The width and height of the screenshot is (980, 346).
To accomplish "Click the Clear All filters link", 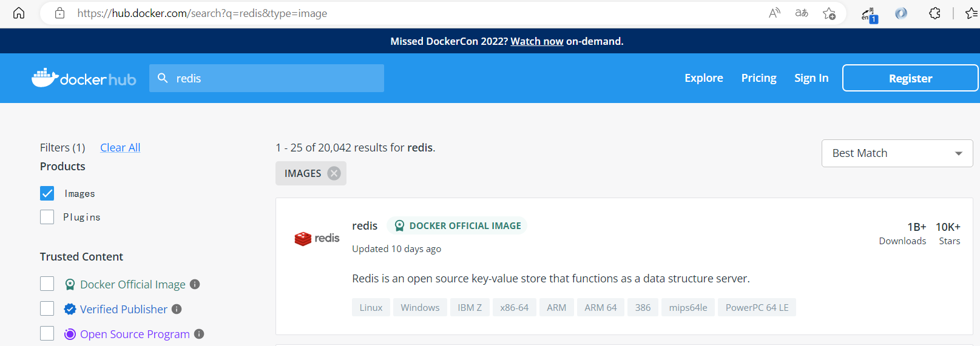I will [x=120, y=147].
